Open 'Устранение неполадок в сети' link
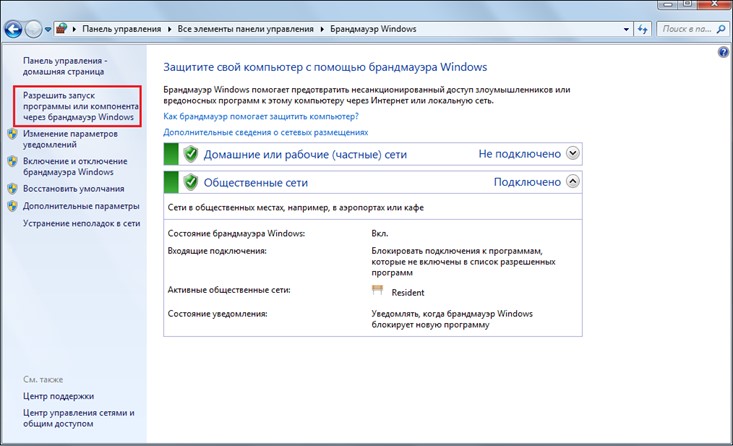This screenshot has width=733, height=446. pos(81,223)
